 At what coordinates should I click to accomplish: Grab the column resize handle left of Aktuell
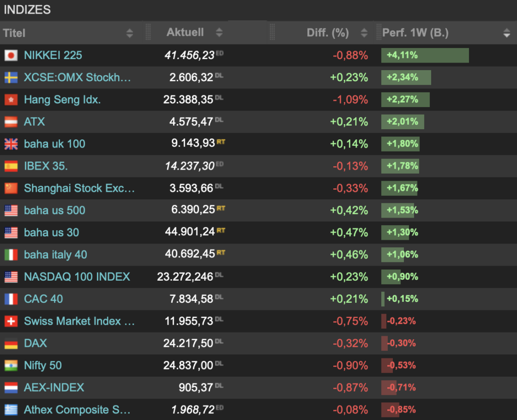[148, 32]
